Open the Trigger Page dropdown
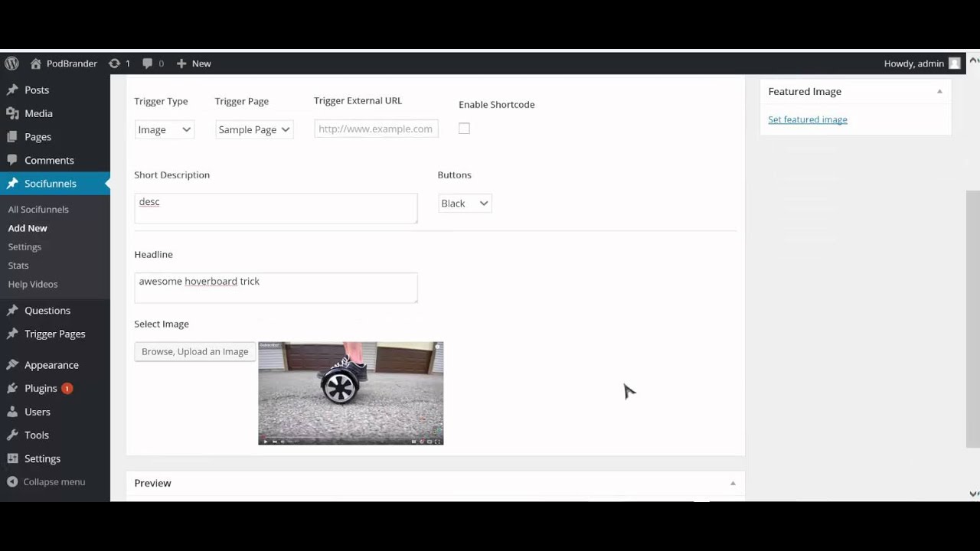Image resolution: width=980 pixels, height=551 pixels. click(x=254, y=129)
